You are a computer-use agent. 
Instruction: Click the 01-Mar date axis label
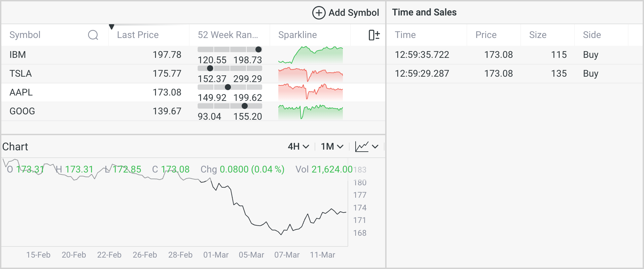pyautogui.click(x=216, y=255)
